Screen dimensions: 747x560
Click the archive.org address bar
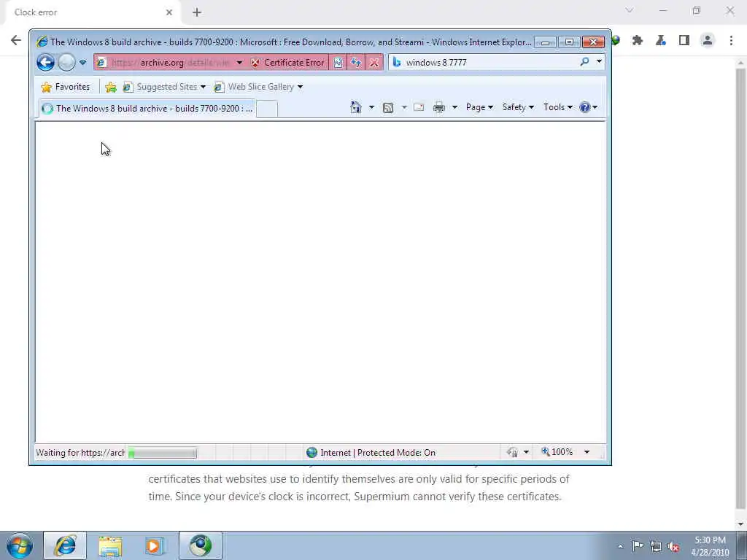(x=164, y=63)
